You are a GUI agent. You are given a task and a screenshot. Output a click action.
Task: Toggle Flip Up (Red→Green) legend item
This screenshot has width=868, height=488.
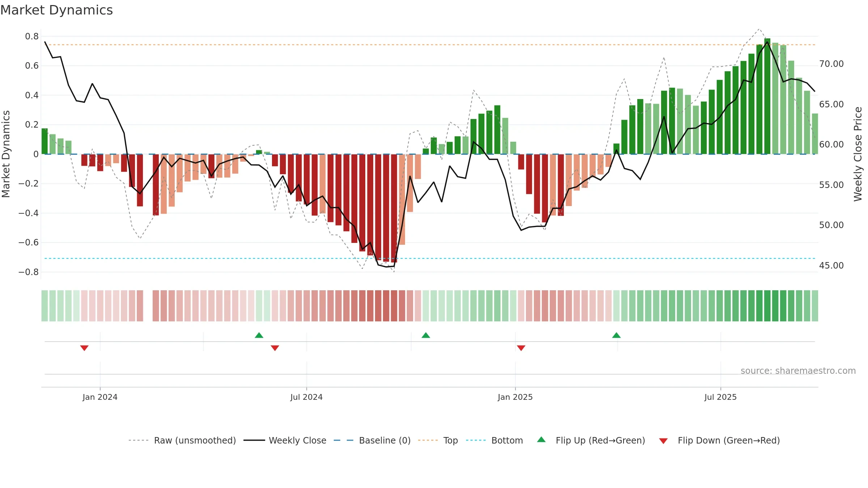click(x=591, y=441)
